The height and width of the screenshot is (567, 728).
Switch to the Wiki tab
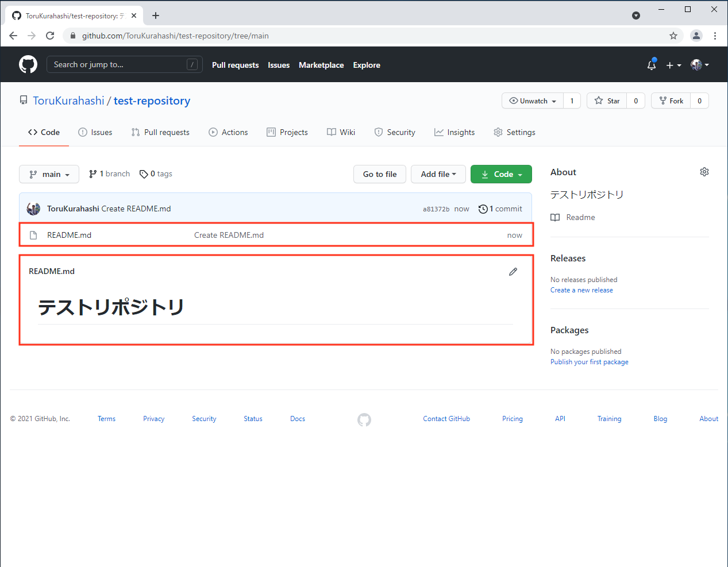[341, 132]
